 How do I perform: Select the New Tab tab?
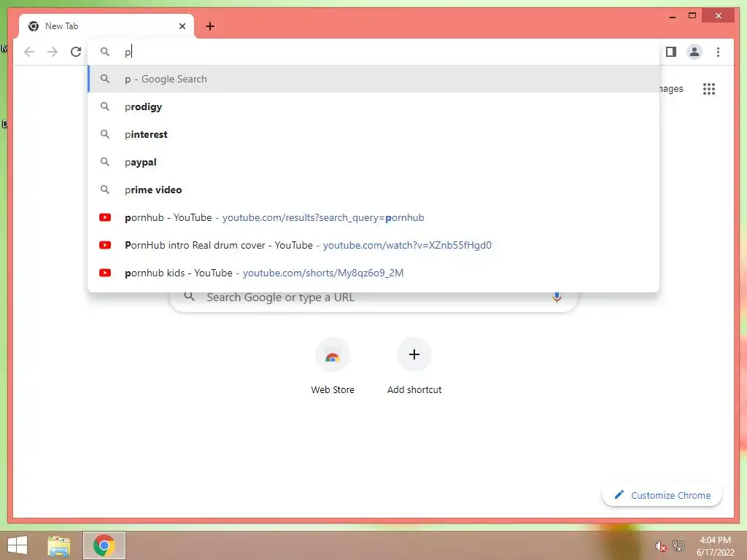tap(107, 26)
